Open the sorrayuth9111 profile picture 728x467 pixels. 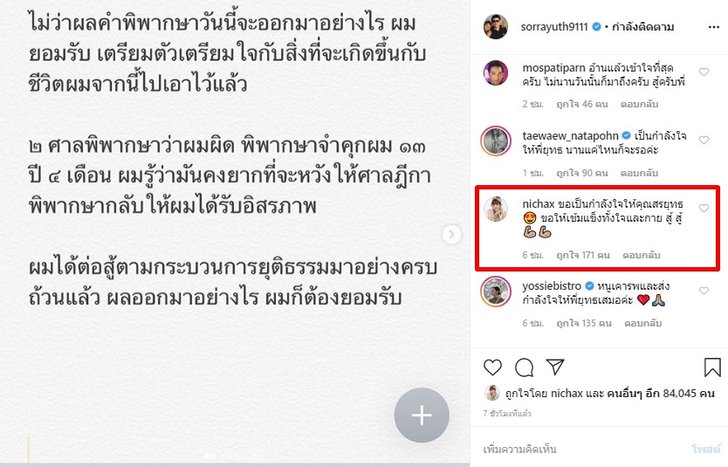(496, 26)
